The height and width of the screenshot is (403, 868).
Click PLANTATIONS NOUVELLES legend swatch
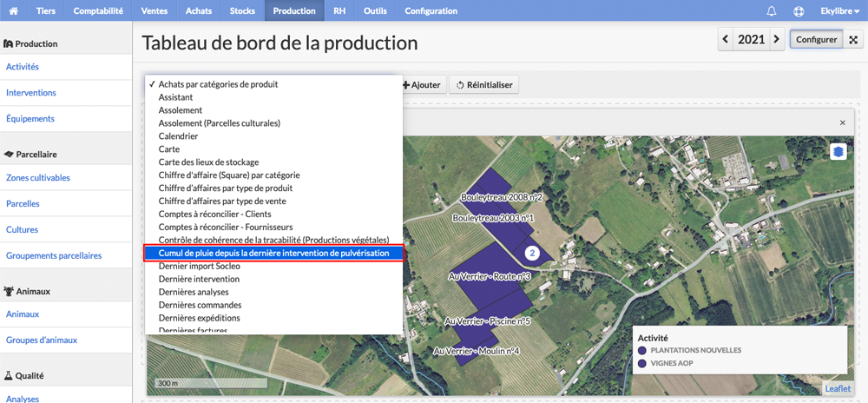pos(642,350)
